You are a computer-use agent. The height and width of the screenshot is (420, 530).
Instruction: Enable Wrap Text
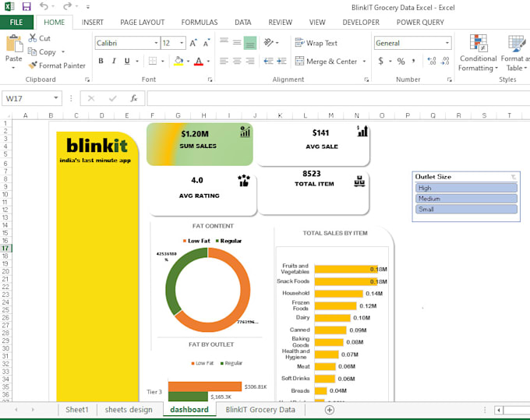coord(316,43)
